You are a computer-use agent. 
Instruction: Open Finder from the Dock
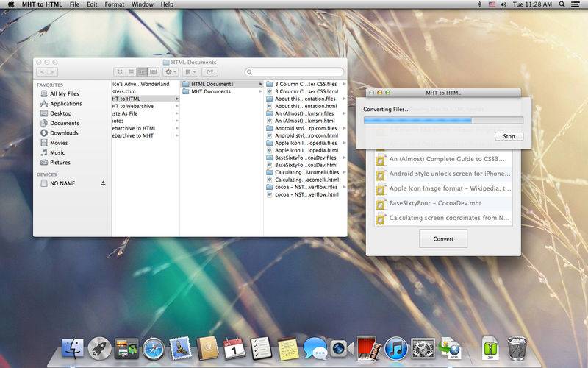pos(72,348)
